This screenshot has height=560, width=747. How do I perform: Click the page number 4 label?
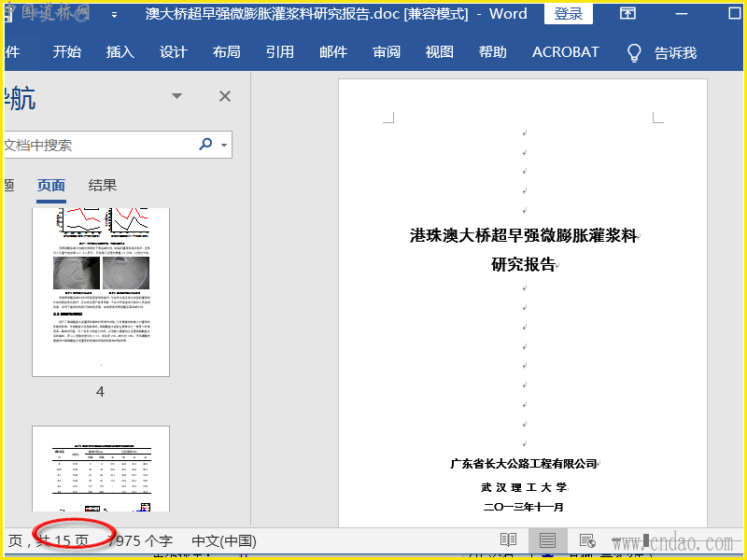100,392
